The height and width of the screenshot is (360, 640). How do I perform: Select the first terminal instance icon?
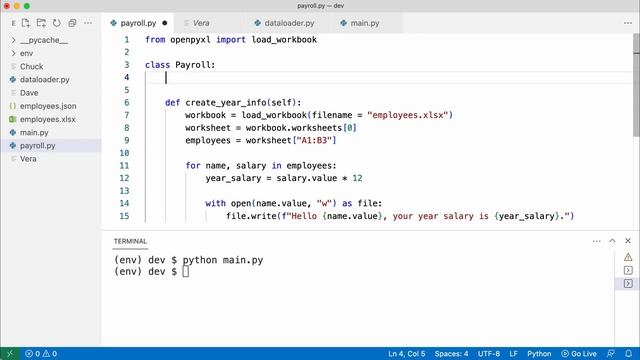[x=628, y=270]
